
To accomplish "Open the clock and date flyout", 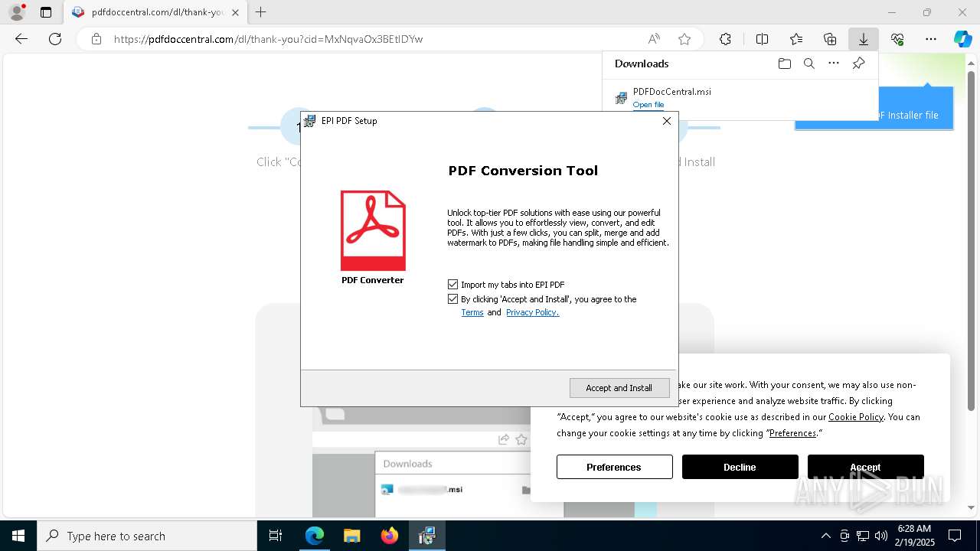I will (x=914, y=536).
